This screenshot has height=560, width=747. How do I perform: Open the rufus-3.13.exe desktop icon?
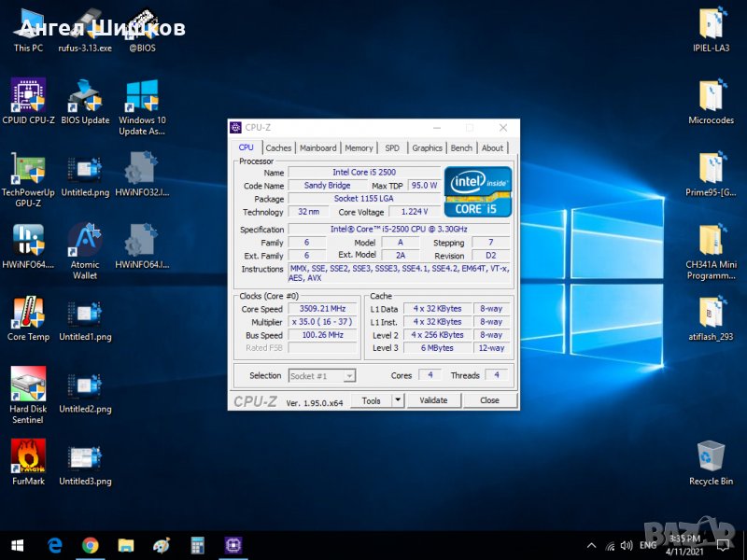(85, 24)
